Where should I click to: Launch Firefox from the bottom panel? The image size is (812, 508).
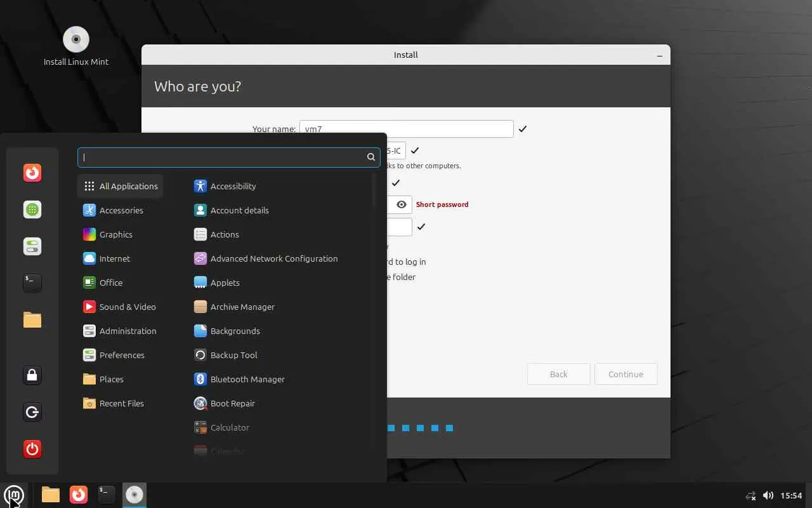coord(79,495)
